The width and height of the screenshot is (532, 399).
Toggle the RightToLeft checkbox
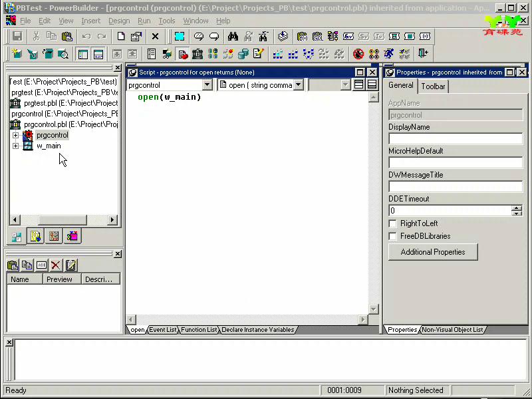392,223
